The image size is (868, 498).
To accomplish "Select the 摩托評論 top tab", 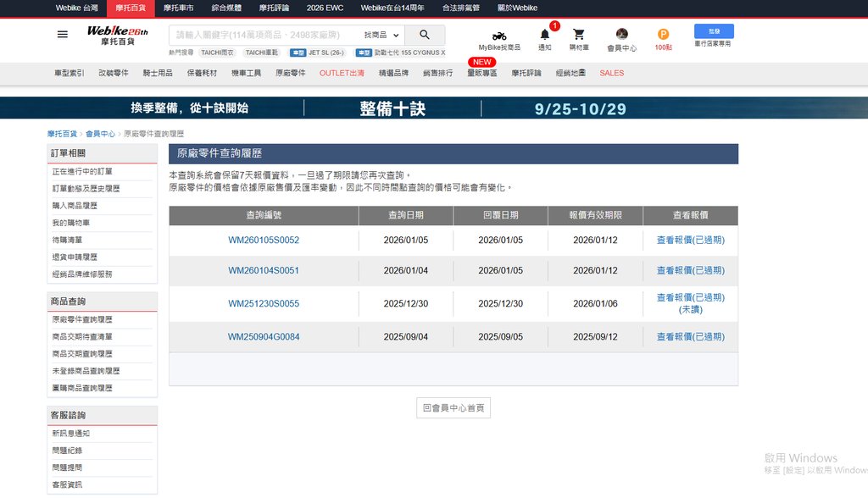I will 274,8.
